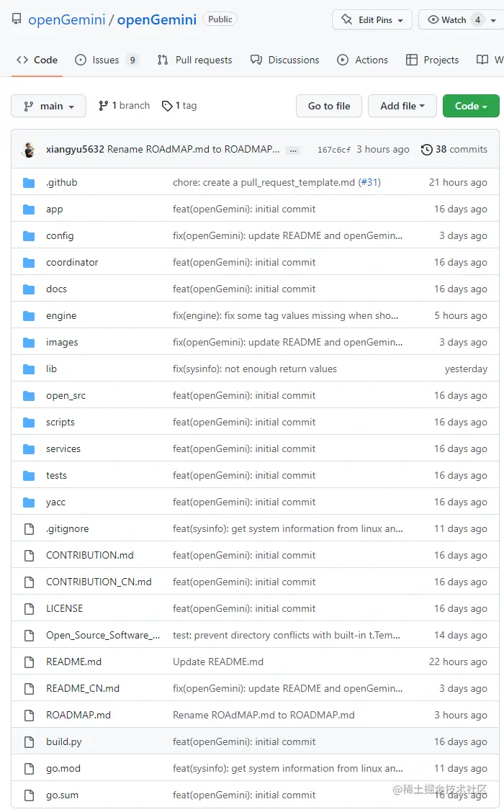The height and width of the screenshot is (812, 504).
Task: Open the Open_Source_Software_ file
Action: point(103,636)
